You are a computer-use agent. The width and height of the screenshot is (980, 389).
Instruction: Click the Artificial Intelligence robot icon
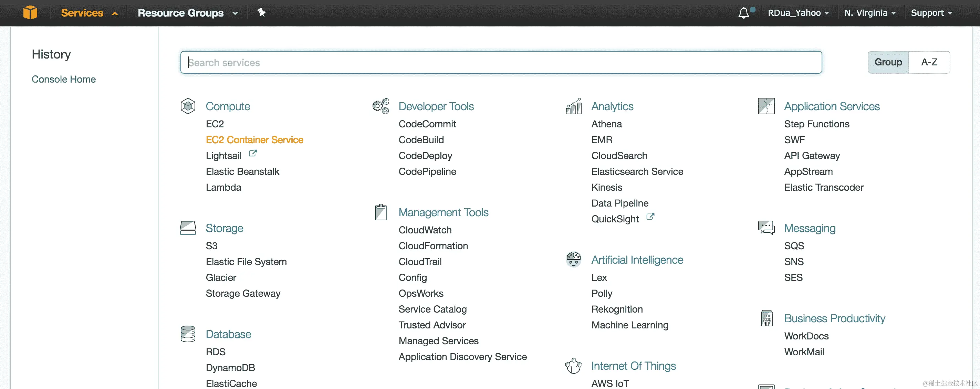point(573,259)
